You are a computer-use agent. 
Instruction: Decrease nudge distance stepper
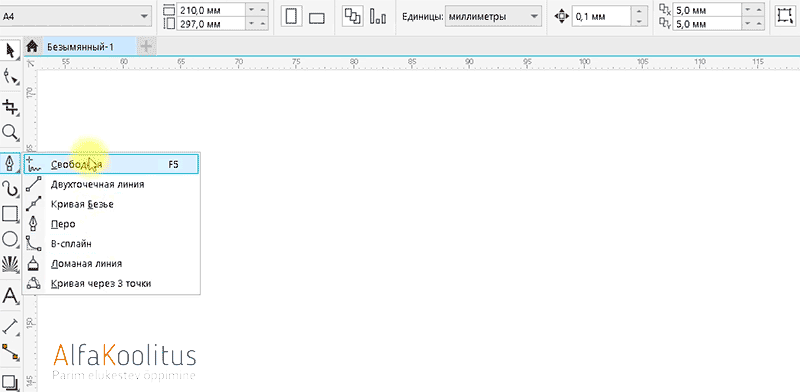(x=639, y=22)
